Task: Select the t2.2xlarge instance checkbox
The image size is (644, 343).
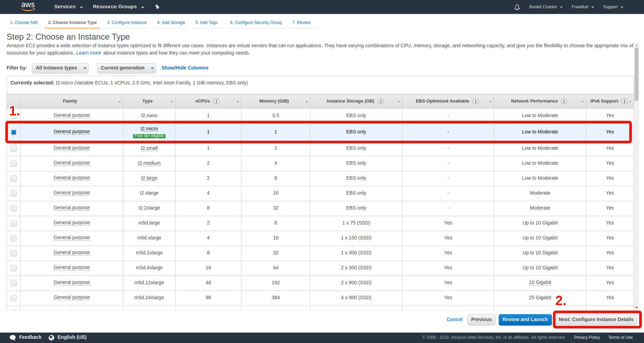Action: (x=14, y=208)
